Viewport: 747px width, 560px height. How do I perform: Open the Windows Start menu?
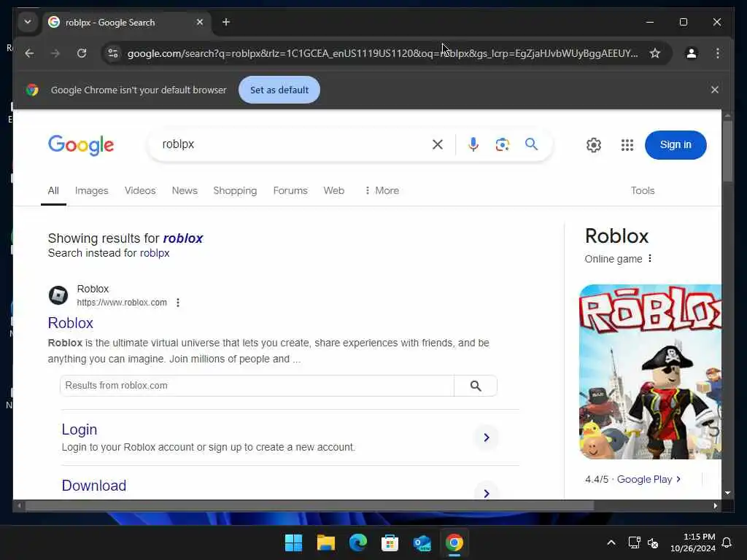click(x=293, y=542)
